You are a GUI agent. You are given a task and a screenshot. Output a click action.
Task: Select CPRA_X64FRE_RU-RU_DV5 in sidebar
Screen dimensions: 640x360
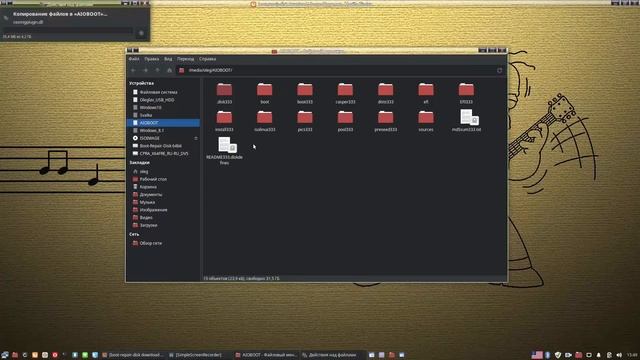pyautogui.click(x=163, y=153)
